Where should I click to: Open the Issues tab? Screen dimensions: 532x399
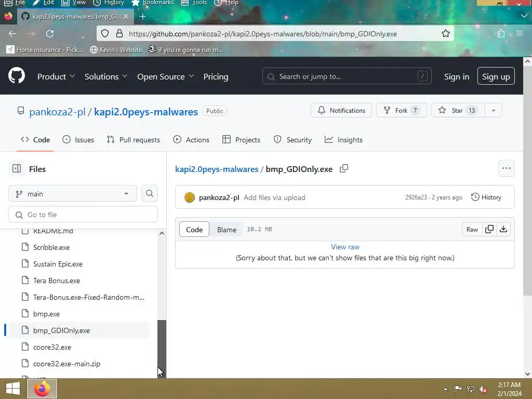78,140
